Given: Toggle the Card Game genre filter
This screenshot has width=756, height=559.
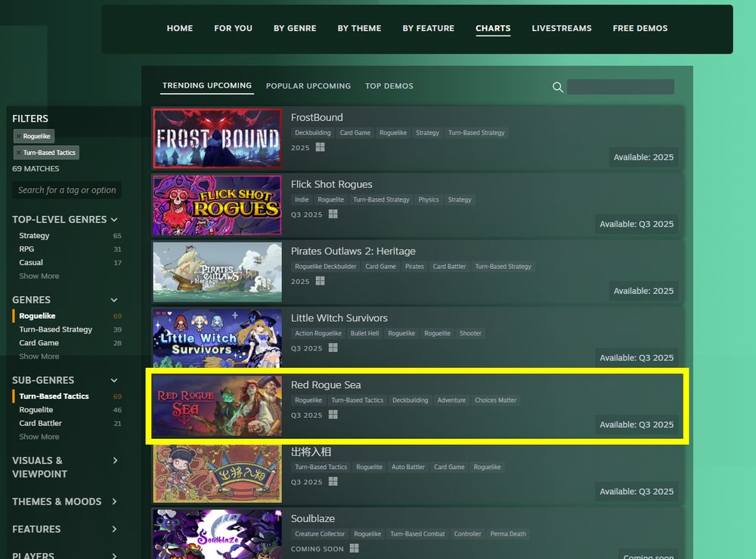Looking at the screenshot, I should (39, 343).
